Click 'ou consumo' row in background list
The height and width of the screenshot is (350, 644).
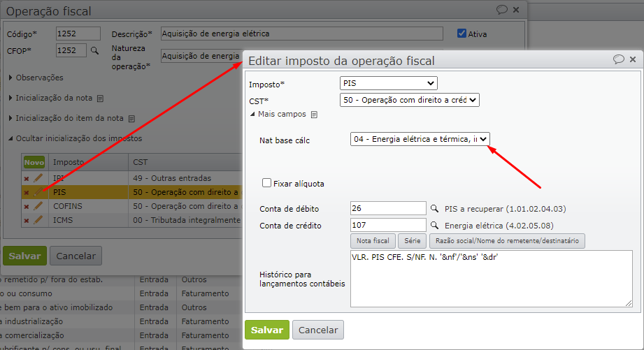pos(27,293)
